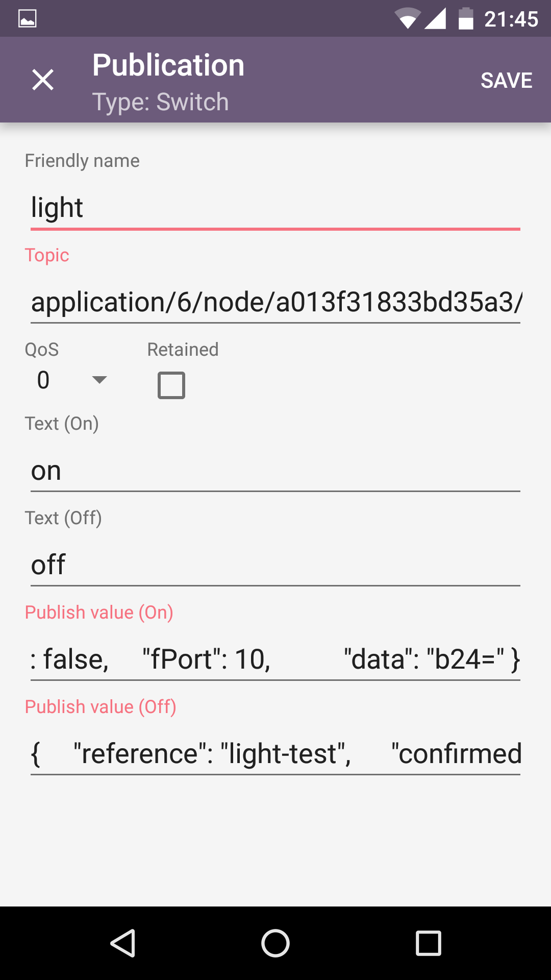Edit the Friendly name field containing light
This screenshot has width=551, height=980.
(275, 208)
